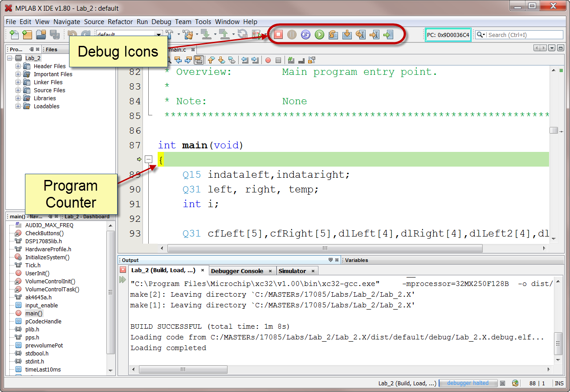The height and width of the screenshot is (392, 570).
Task: Click the Step Over debug icon
Action: [x=333, y=35]
